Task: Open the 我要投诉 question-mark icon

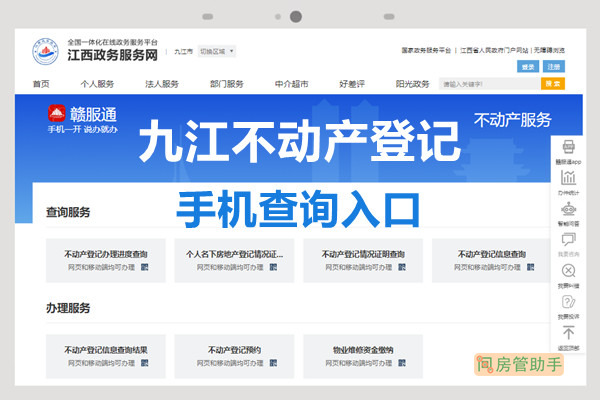Action: coord(568,302)
